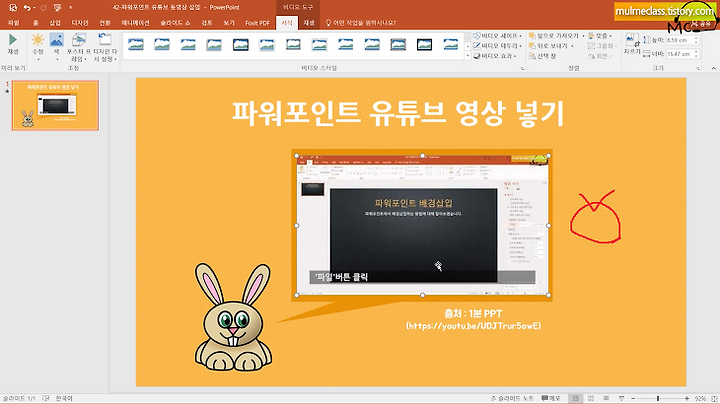
Task: Open the Color (색) recolor menu
Action: 56,46
